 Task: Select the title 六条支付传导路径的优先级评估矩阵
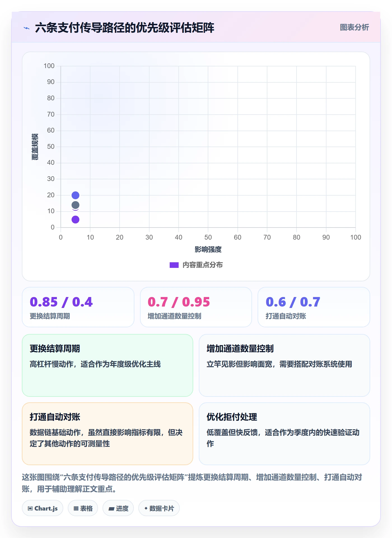(125, 28)
